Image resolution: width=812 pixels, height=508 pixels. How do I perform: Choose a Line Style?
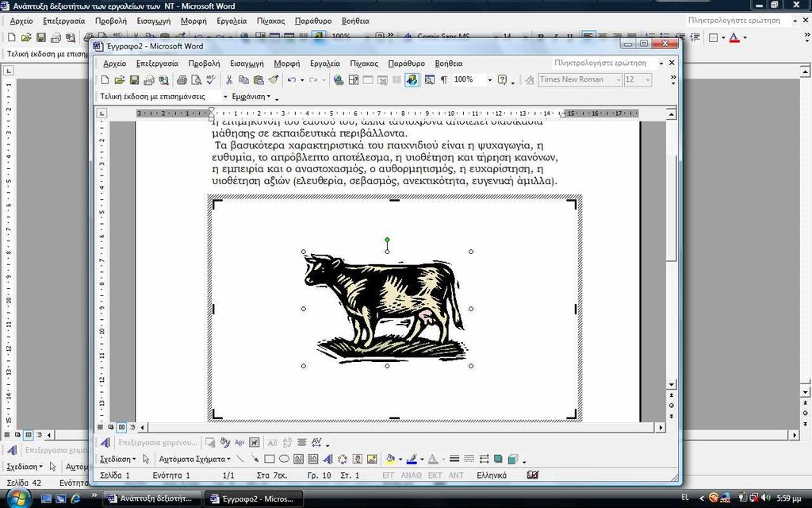coord(454,460)
